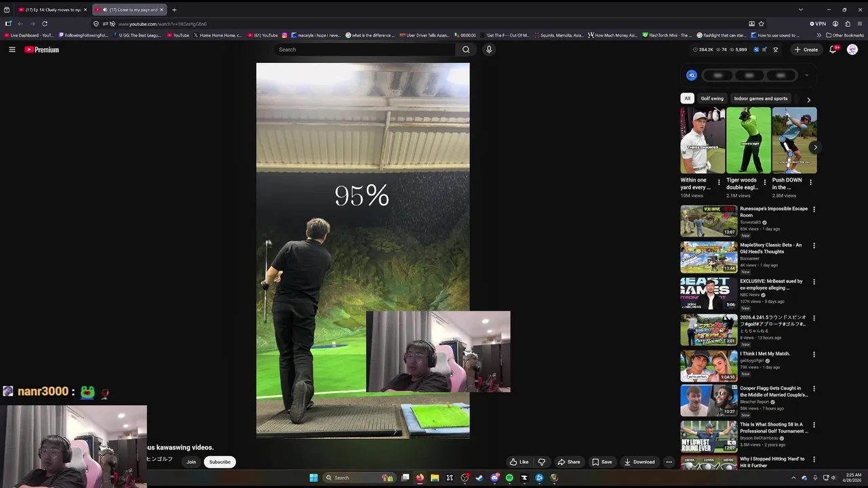Open the account avatar menu
The width and height of the screenshot is (868, 488).
[852, 49]
